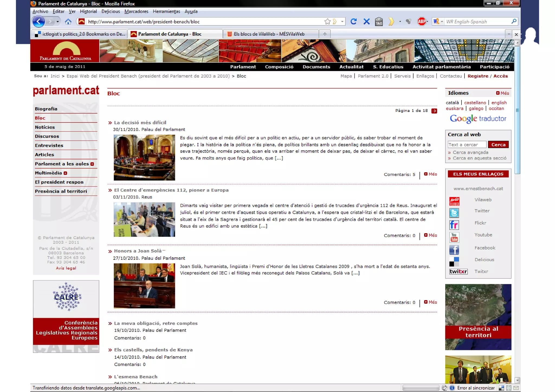The image size is (555, 392).
Task: Open the Twitter bird icon
Action: pyautogui.click(x=454, y=213)
